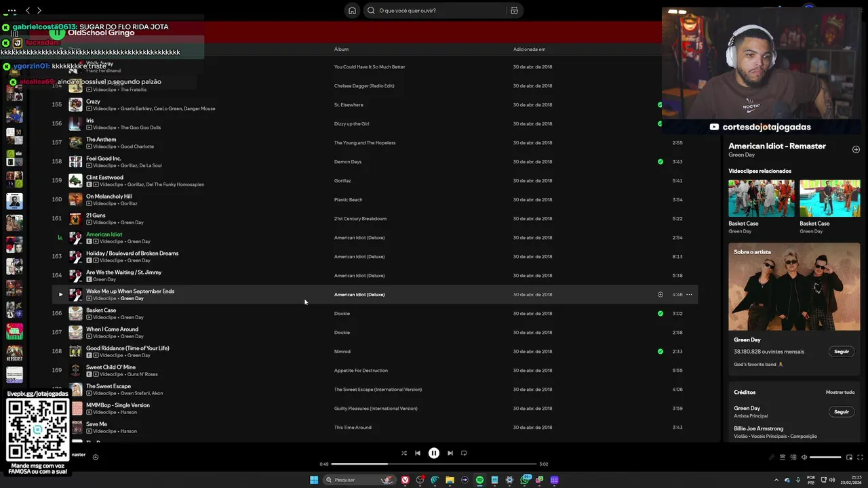
Task: Toggle shuffle mode
Action: pos(404,453)
